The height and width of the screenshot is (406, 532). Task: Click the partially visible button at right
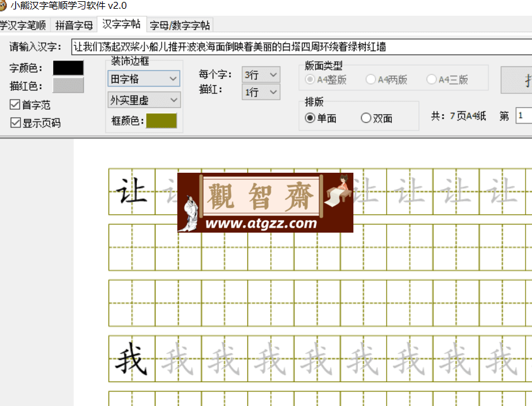(516, 80)
